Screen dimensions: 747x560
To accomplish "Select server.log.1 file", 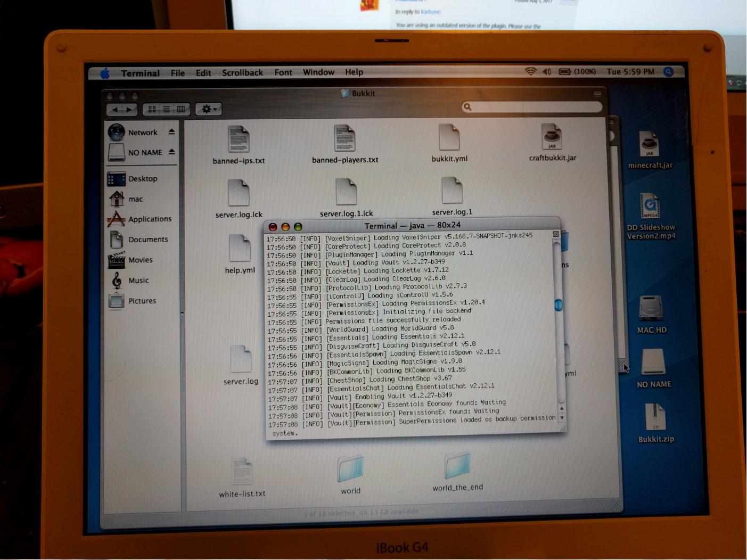I will coord(452,197).
